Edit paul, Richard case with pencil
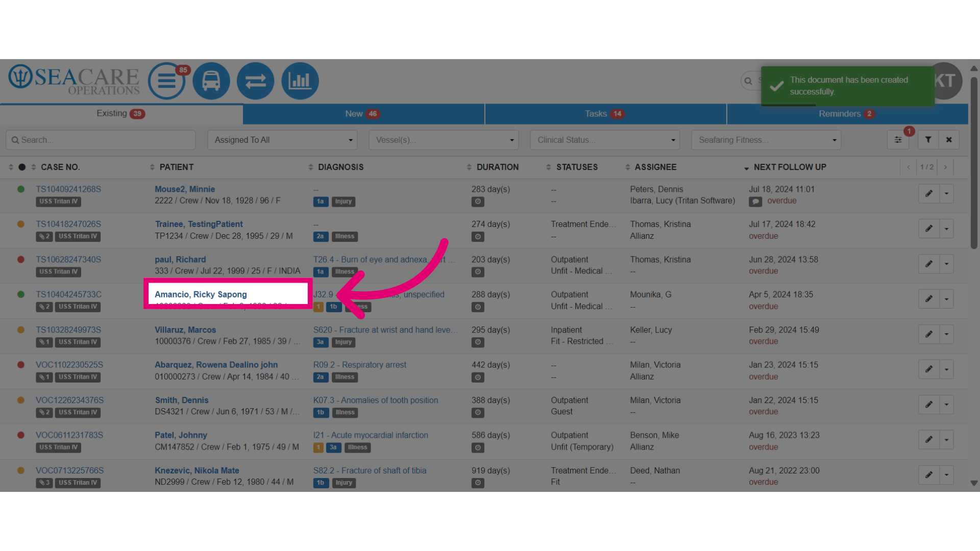The height and width of the screenshot is (551, 980). point(929,264)
